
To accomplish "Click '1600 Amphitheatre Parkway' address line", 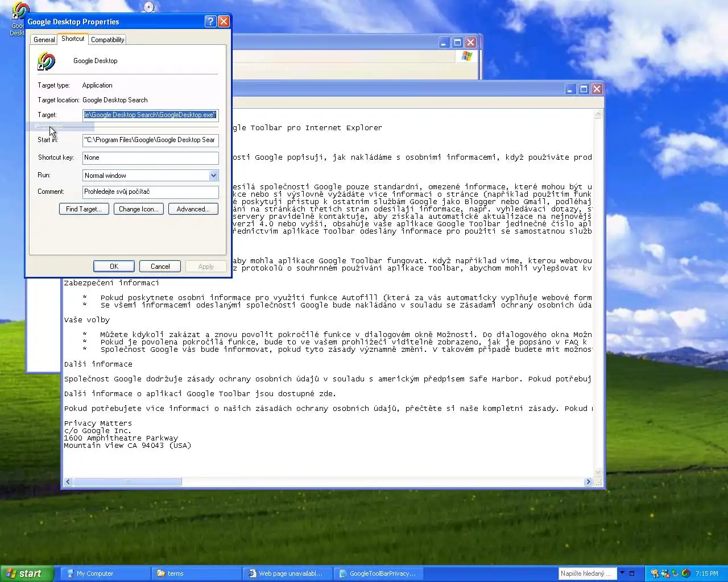I will point(121,438).
